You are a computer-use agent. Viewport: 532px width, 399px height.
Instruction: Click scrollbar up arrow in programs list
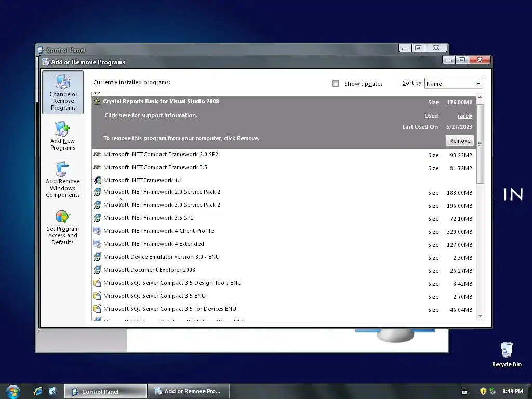(x=480, y=97)
